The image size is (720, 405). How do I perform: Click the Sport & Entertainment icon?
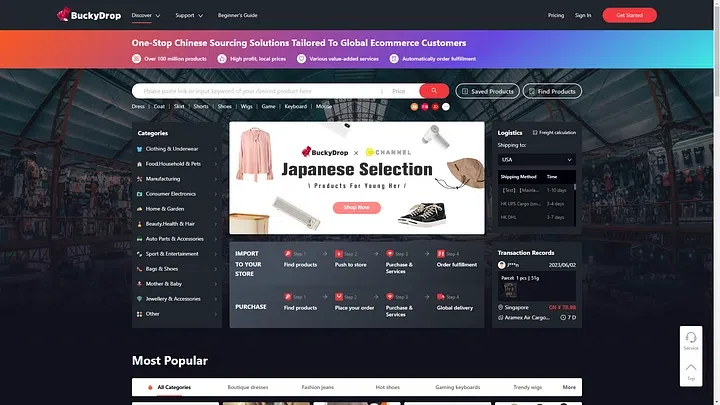140,254
